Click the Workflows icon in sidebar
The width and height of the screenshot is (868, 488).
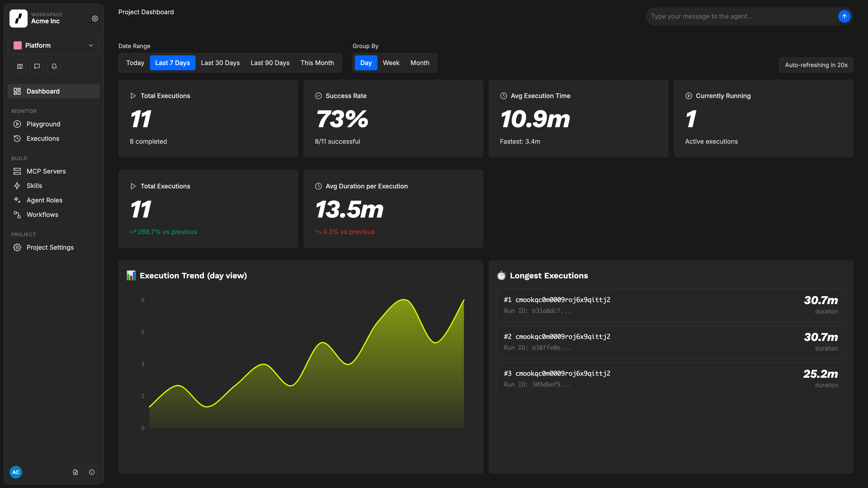tap(17, 215)
